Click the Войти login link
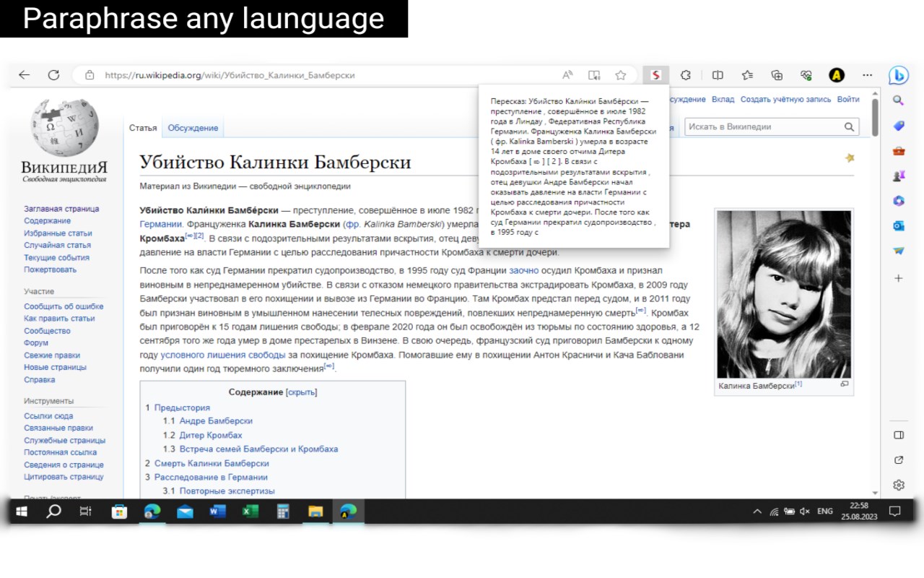Viewport: 924px width, 578px height. [848, 99]
